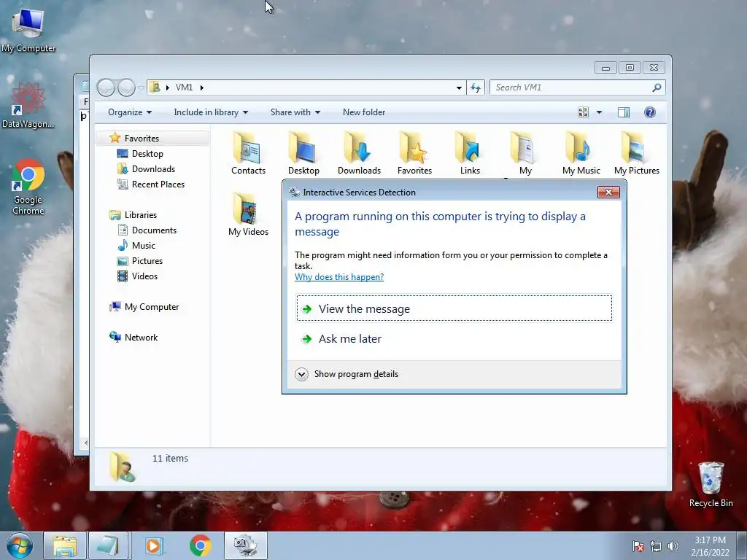Image resolution: width=747 pixels, height=560 pixels.
Task: Click the Interactive Services taskbar icon
Action: point(246,545)
